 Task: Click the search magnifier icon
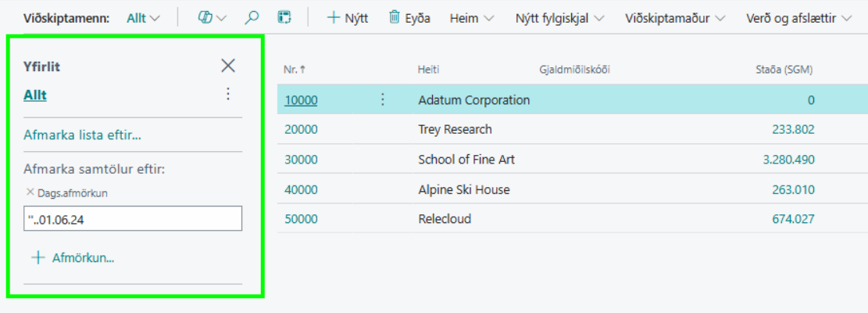[x=252, y=17]
